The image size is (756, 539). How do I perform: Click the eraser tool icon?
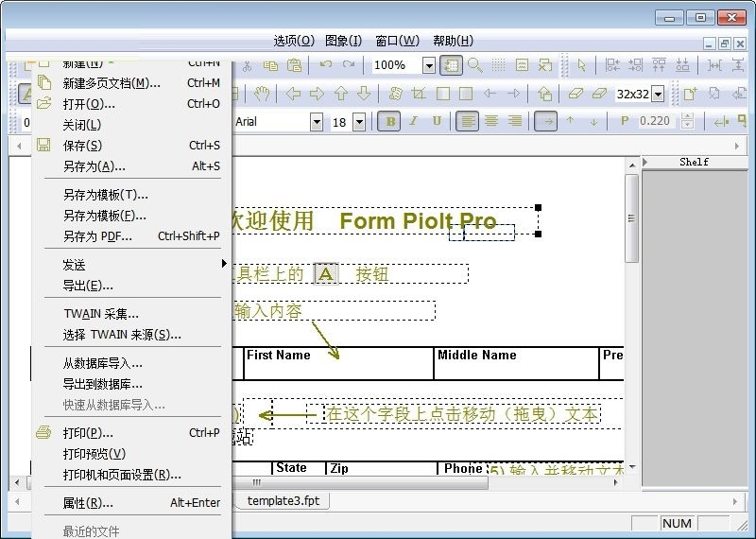coord(575,94)
